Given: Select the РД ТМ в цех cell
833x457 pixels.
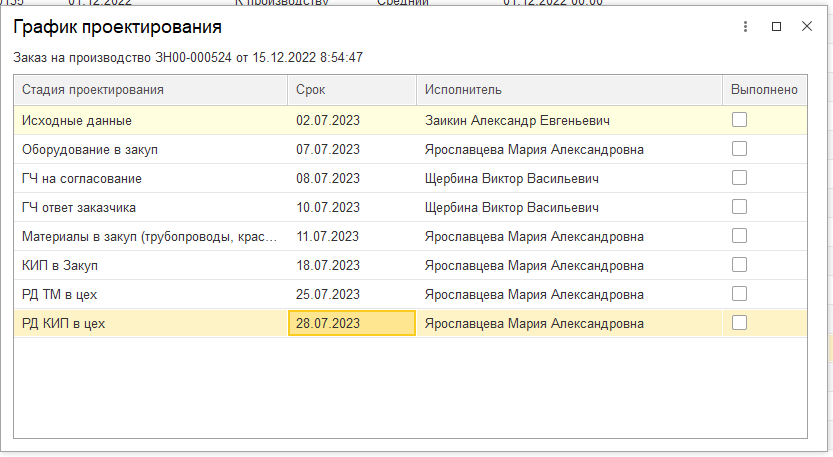Looking at the screenshot, I should point(151,294).
